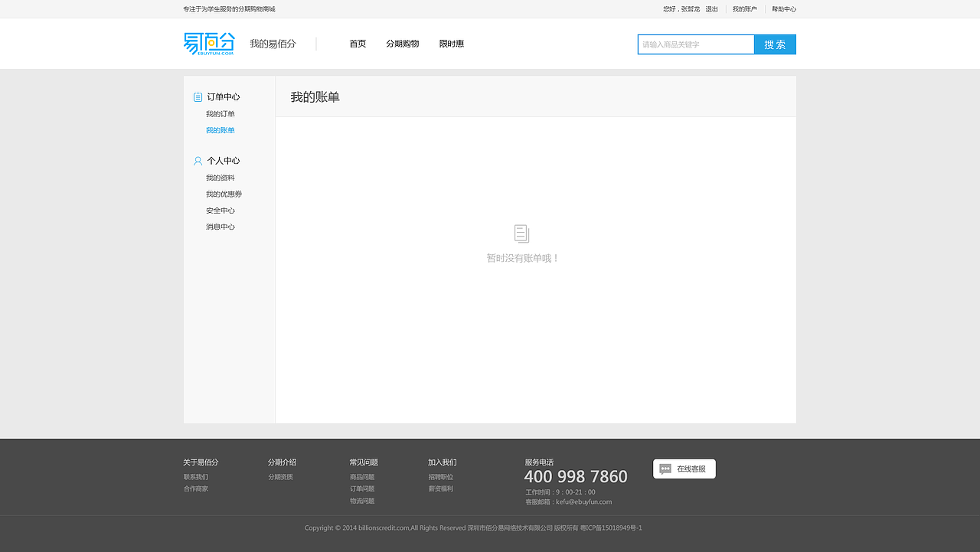Viewport: 980px width, 552px height.
Task: Open the 联系我们 footer link
Action: tap(195, 476)
